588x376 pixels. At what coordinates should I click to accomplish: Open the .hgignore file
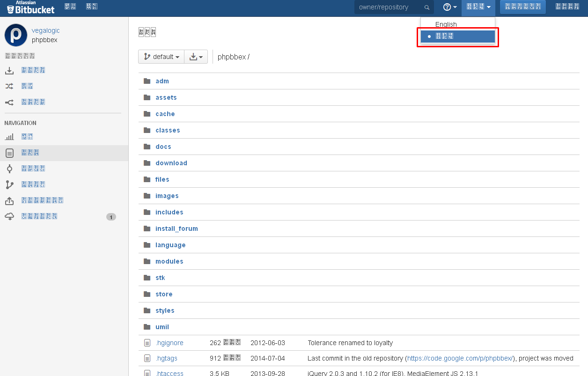click(x=169, y=343)
